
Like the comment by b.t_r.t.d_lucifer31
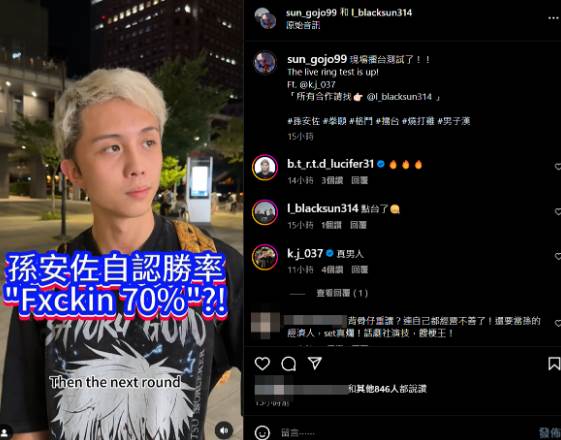pyautogui.click(x=557, y=166)
